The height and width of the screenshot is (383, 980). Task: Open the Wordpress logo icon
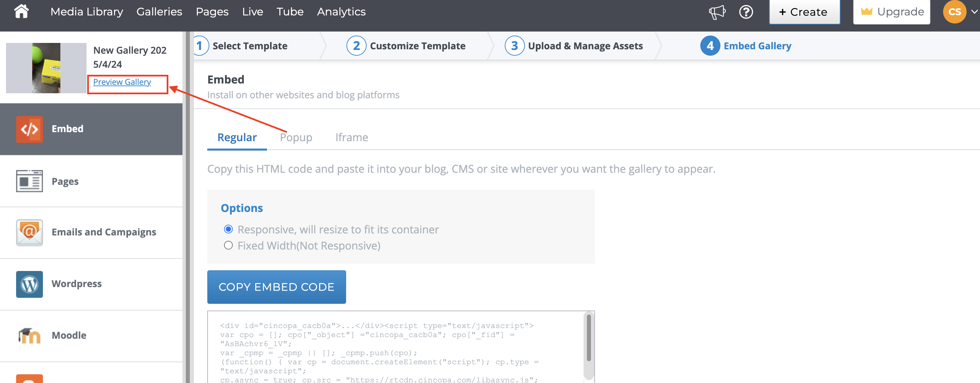[29, 284]
